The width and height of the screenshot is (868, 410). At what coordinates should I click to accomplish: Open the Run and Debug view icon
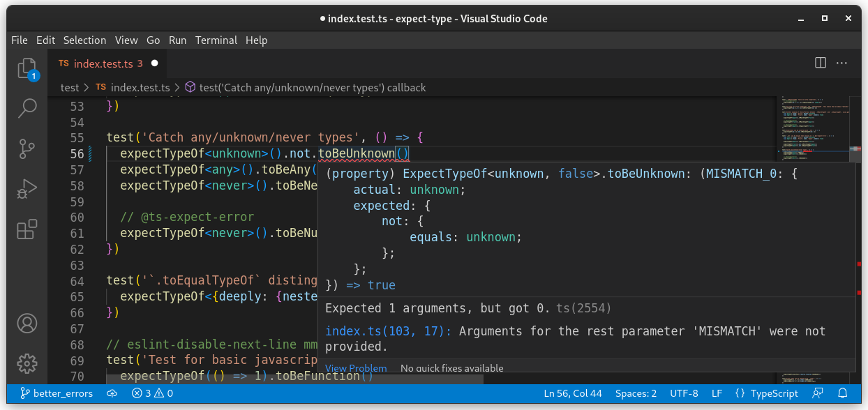coord(27,188)
